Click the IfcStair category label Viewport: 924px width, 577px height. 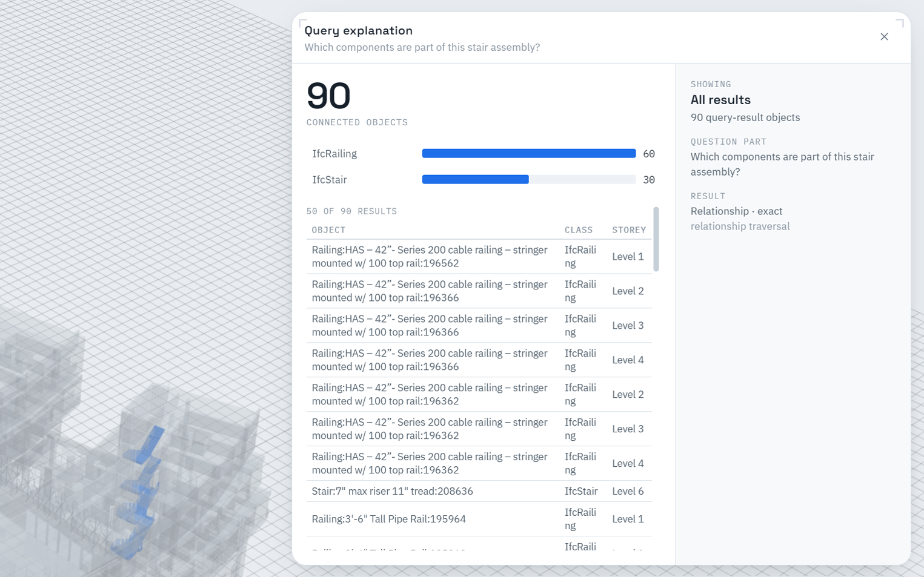(330, 180)
